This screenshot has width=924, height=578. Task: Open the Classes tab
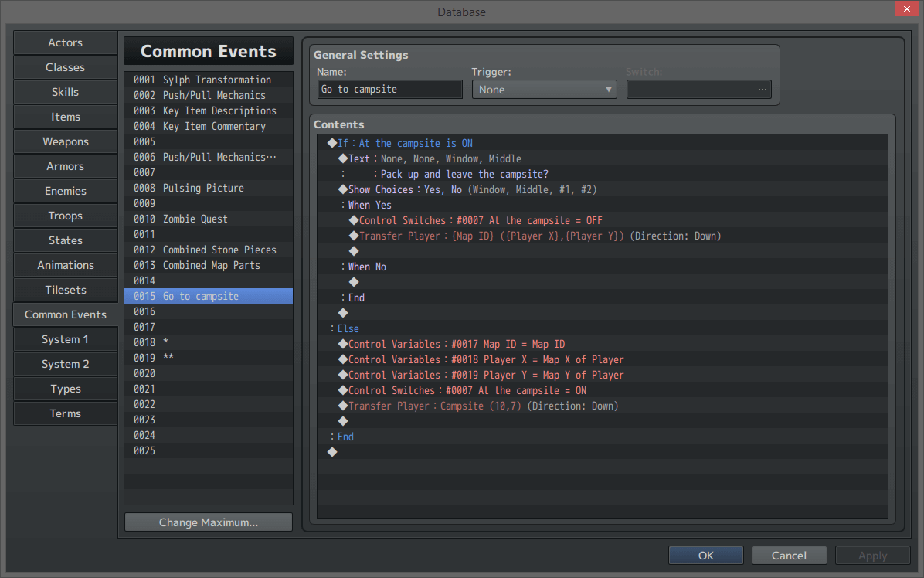[66, 67]
